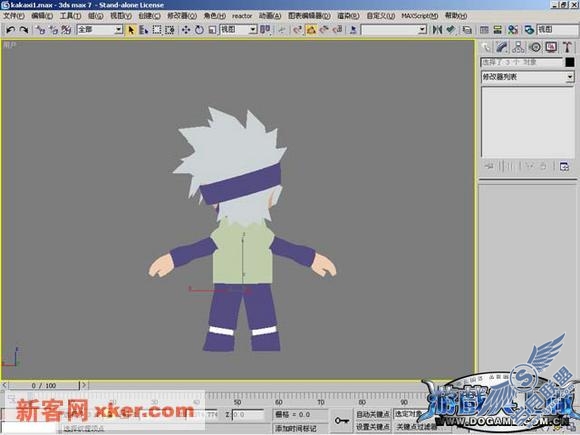580x435 pixels.
Task: Expand the named selection sets dropdown
Action: click(422, 30)
